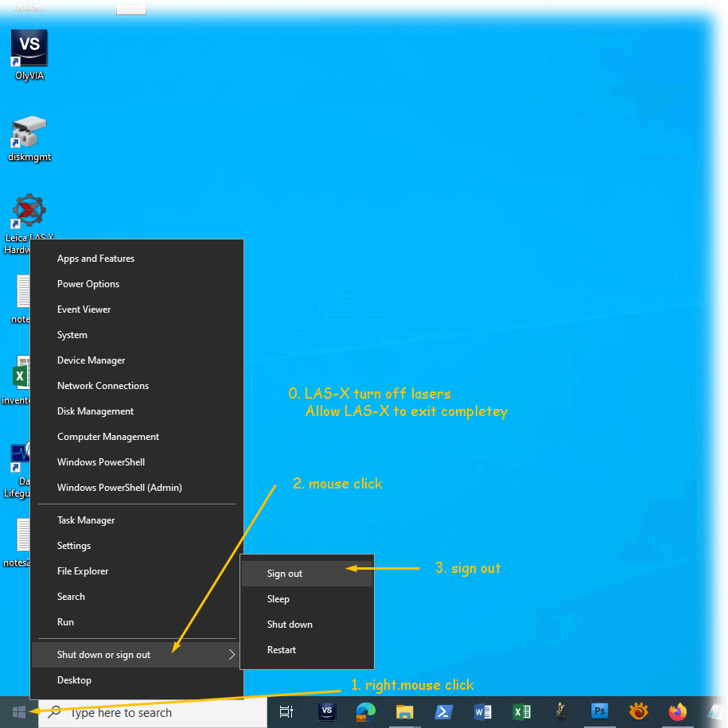Open Task Manager from the menu

[86, 520]
